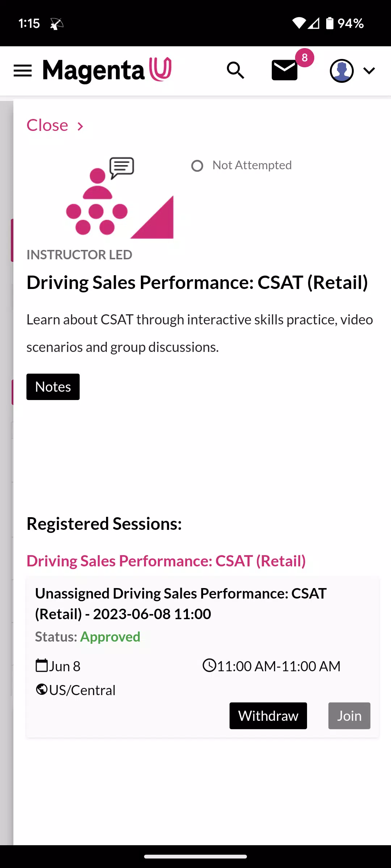Tap the Jun 8 calendar icon

tap(42, 665)
